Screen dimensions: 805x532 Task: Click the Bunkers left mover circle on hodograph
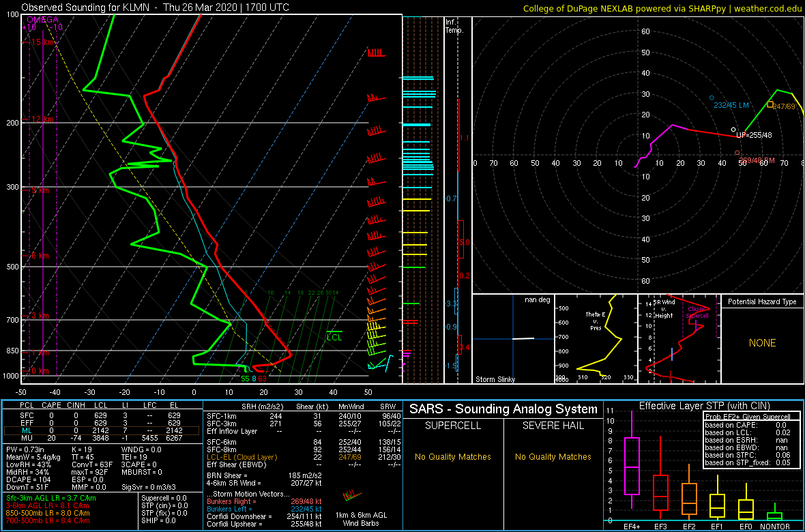pyautogui.click(x=712, y=98)
